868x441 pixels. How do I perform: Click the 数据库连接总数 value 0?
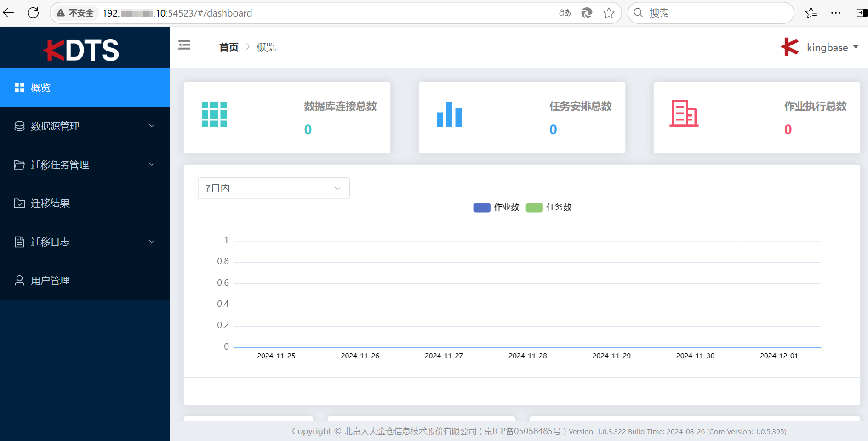[308, 130]
